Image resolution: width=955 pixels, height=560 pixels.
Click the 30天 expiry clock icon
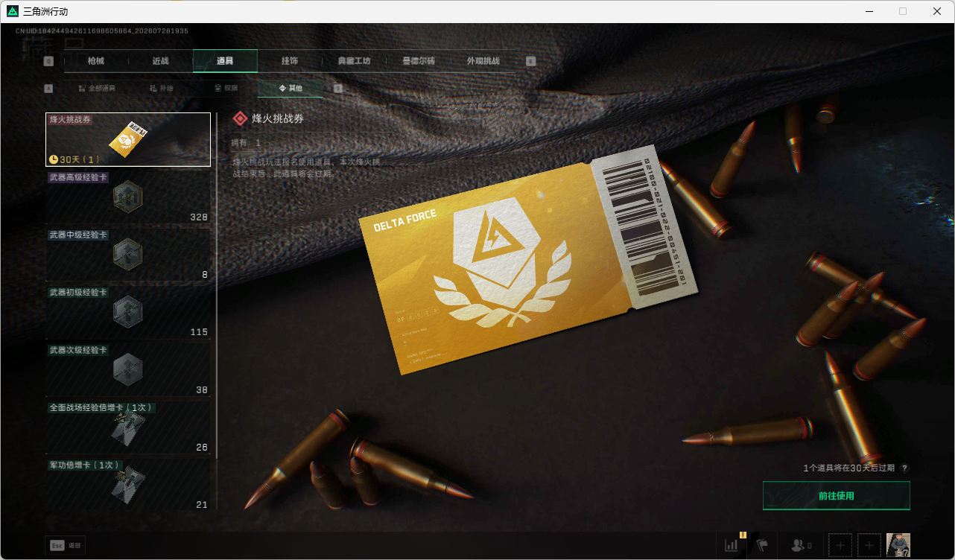click(x=54, y=159)
